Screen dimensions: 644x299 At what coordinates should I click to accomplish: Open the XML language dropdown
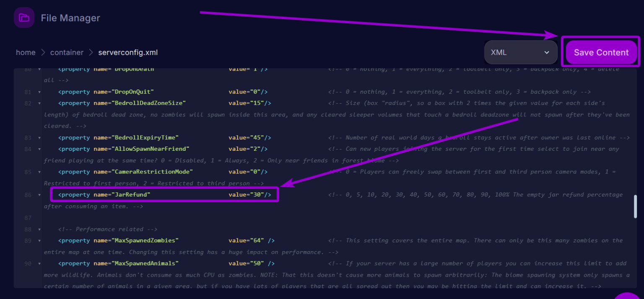(x=520, y=52)
